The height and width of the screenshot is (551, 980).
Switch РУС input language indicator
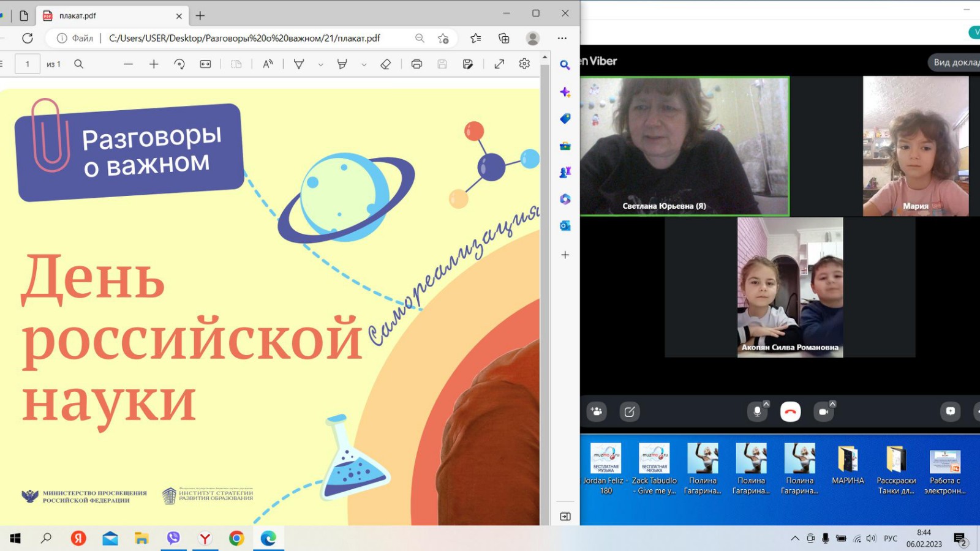click(891, 538)
